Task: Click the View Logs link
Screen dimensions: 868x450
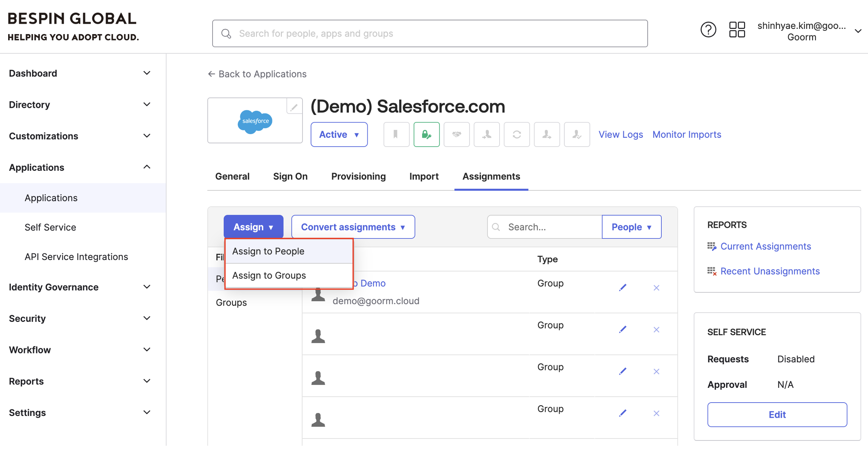Action: tap(621, 134)
